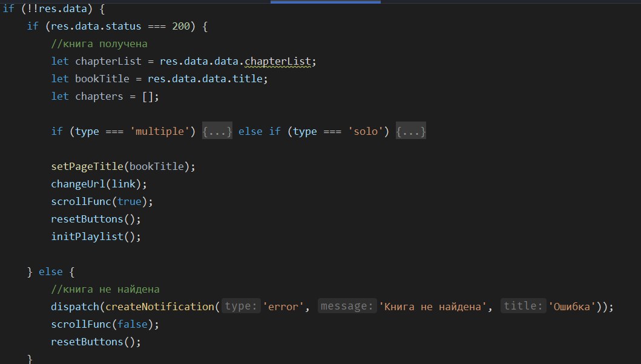Click the comment '//книга не найдена'
641x364 pixels.
(105, 289)
